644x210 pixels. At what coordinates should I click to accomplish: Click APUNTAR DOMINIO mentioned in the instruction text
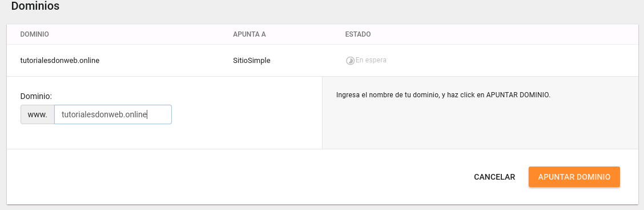pos(517,95)
